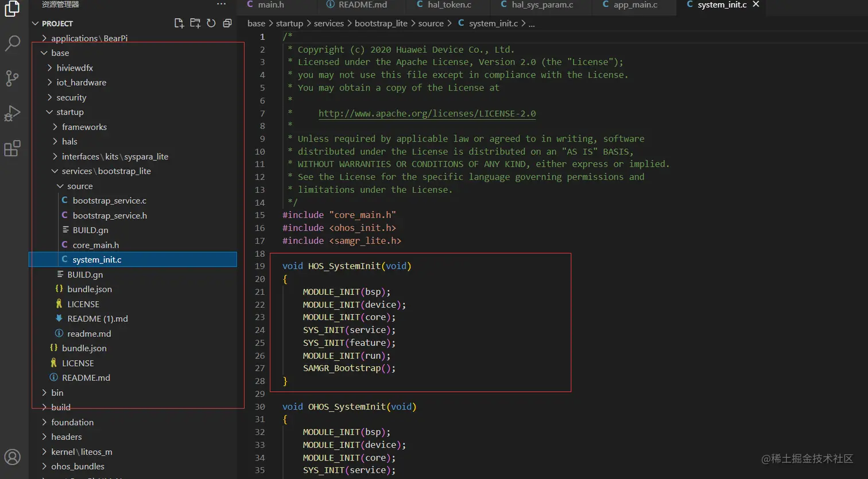Open Source Control view in activity bar
868x479 pixels.
tap(12, 78)
